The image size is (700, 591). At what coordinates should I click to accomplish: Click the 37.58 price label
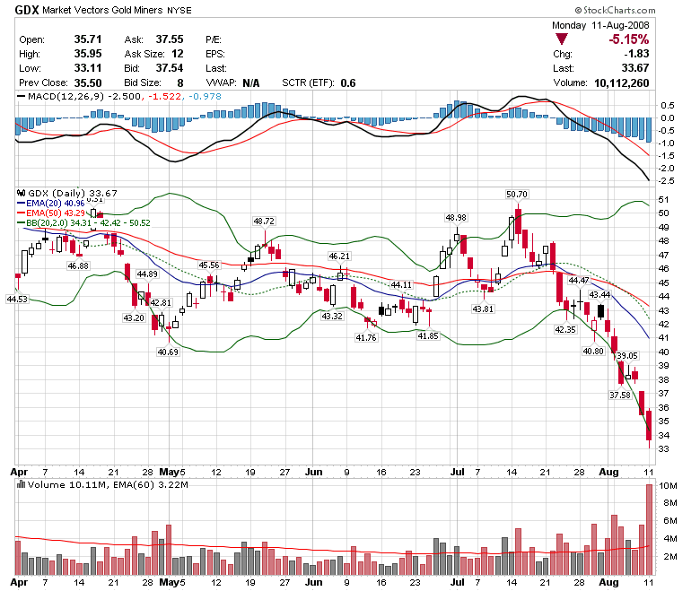(x=620, y=395)
